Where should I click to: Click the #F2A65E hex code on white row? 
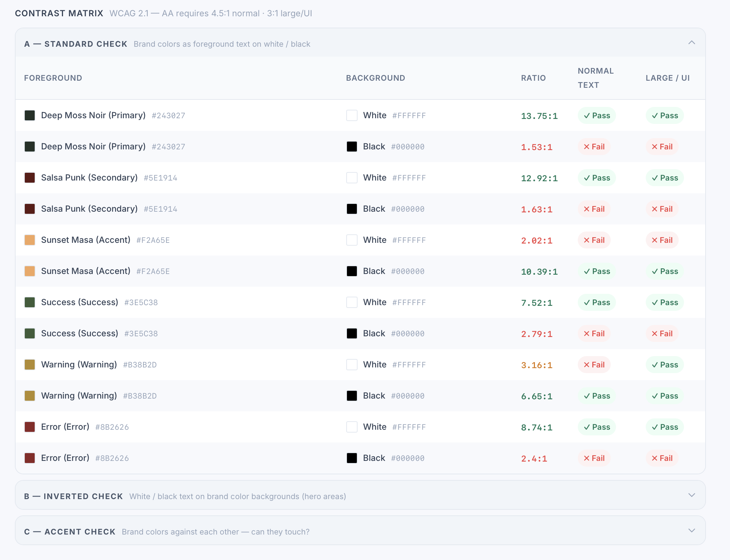[153, 240]
